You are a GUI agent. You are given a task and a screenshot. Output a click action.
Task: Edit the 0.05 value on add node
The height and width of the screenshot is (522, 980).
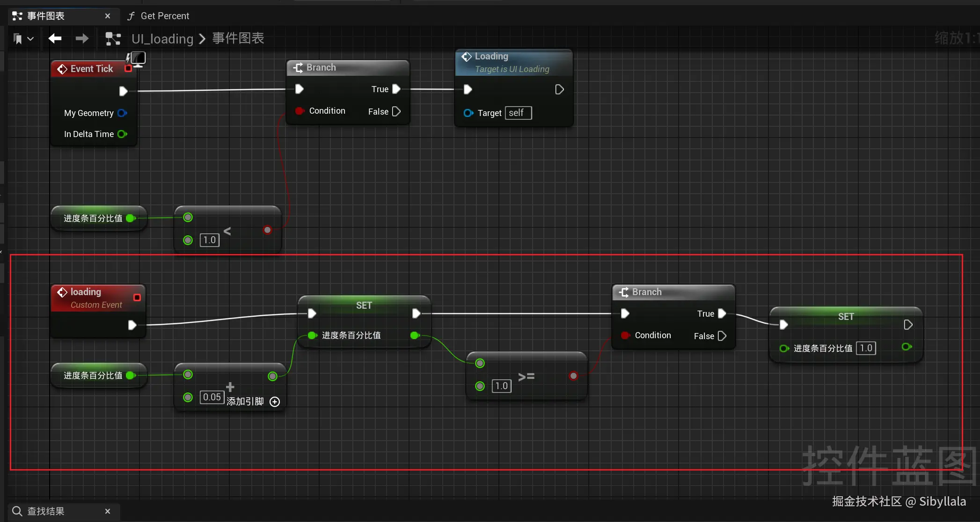point(212,397)
